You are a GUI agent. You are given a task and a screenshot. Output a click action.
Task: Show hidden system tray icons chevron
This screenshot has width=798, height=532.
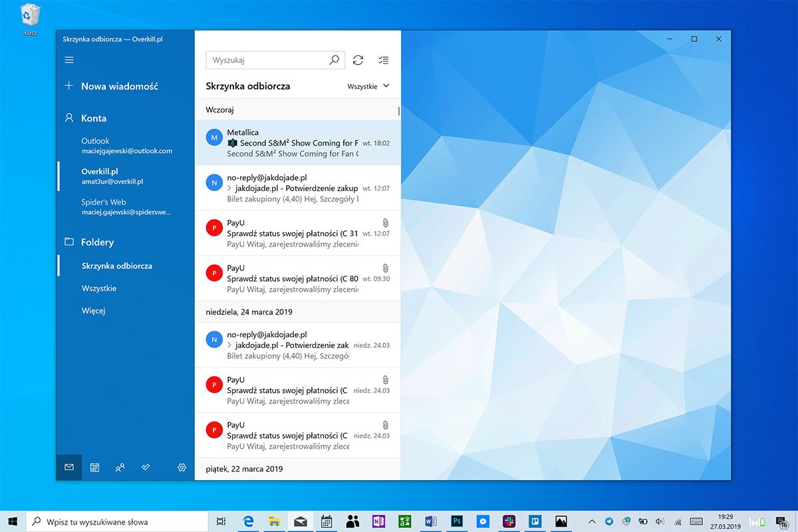pos(591,521)
